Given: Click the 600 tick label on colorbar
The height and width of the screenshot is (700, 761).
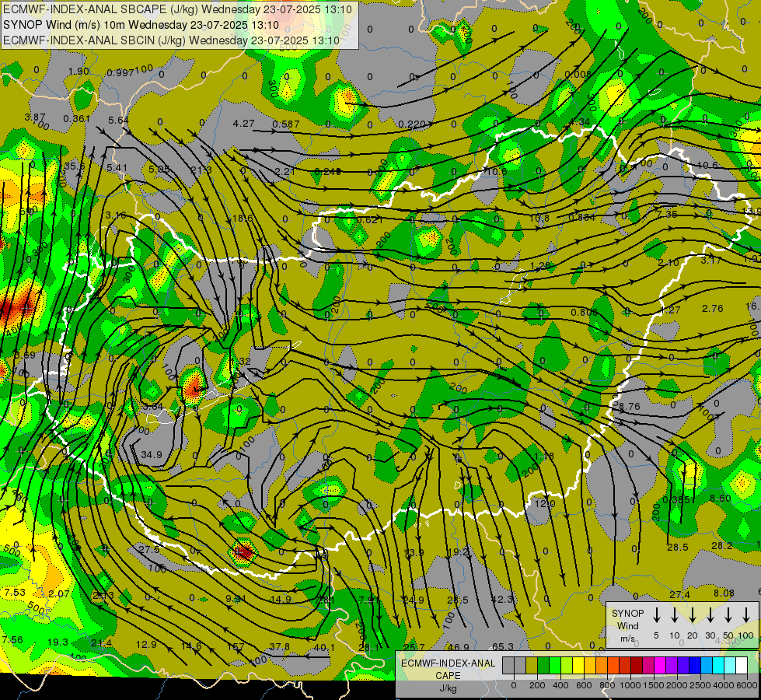Looking at the screenshot, I should (584, 685).
